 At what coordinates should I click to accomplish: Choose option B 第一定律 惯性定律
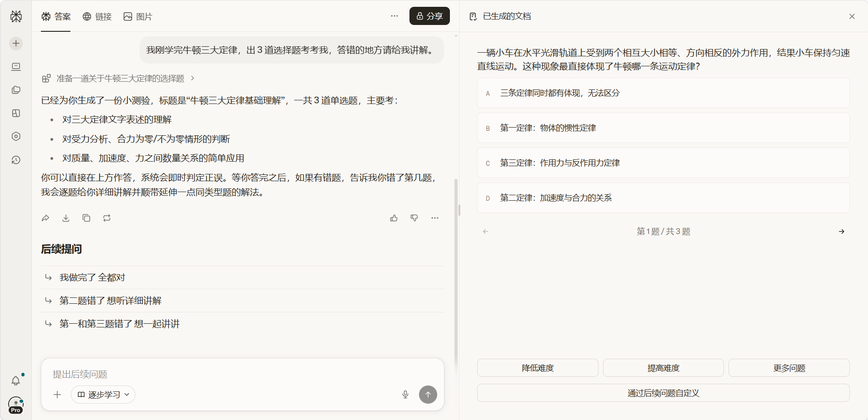(663, 128)
